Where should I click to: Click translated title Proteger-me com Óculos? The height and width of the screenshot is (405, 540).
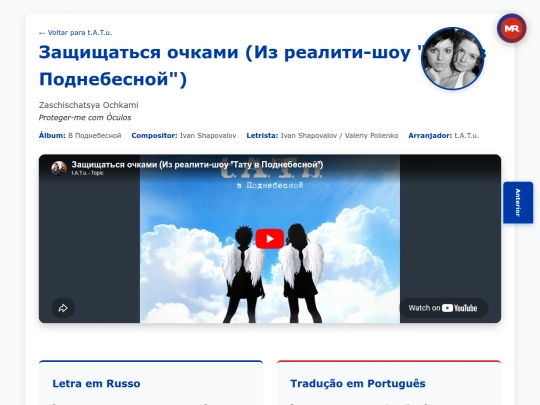click(x=85, y=117)
